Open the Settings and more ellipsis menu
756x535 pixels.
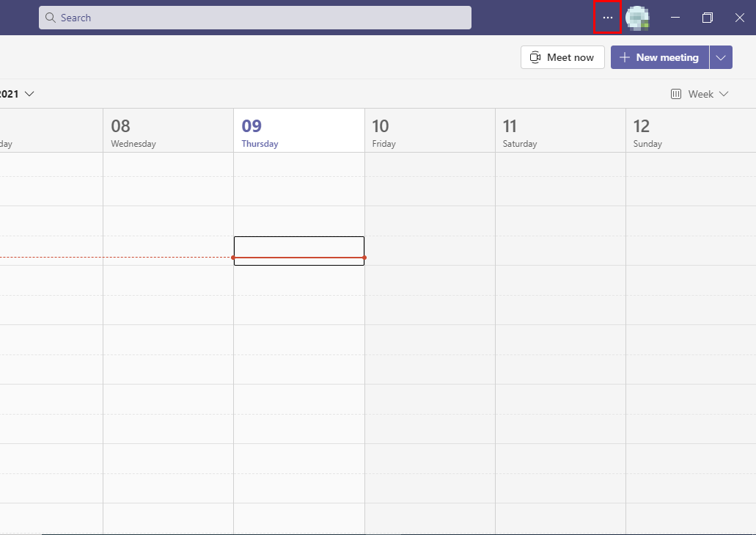(607, 18)
